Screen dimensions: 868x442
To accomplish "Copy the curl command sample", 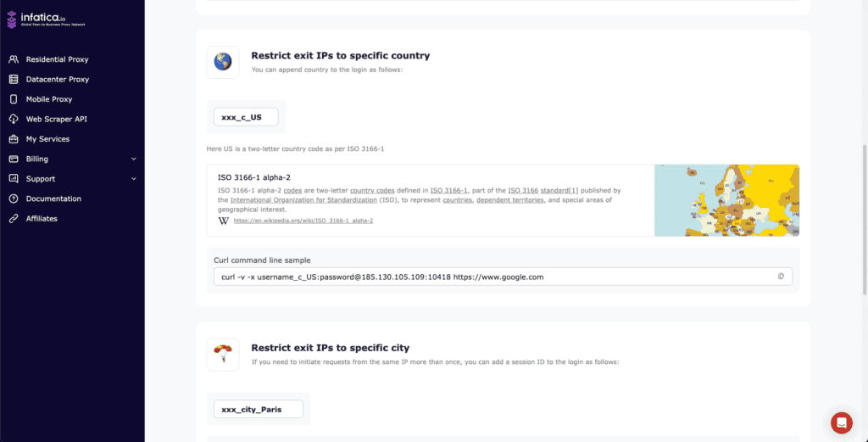I will [782, 277].
